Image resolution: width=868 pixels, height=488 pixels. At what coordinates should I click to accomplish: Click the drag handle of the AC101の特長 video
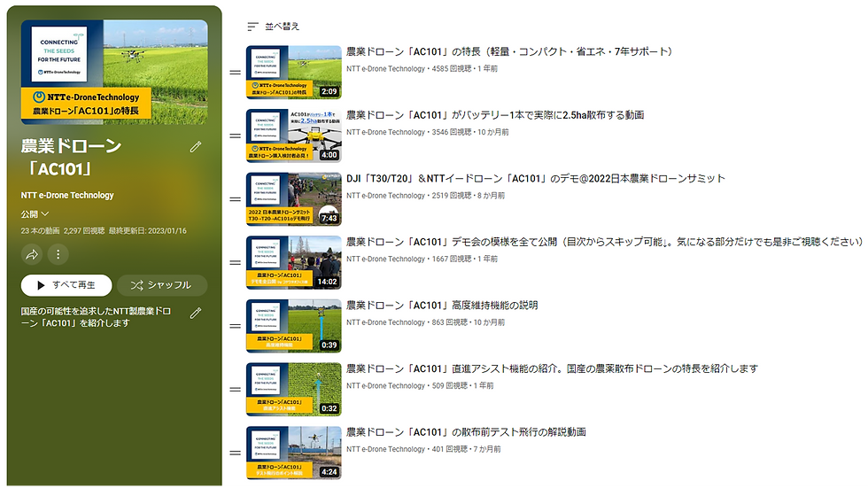(x=236, y=73)
